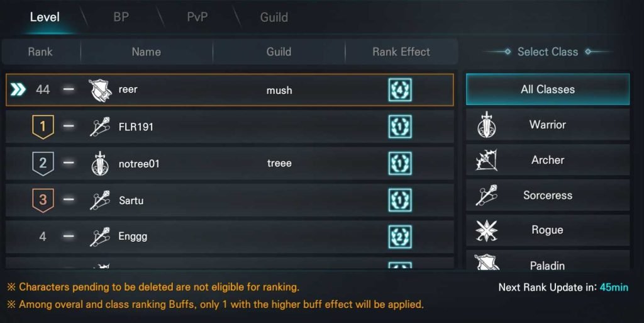The width and height of the screenshot is (644, 323).
Task: Open the PvP ranking tab
Action: [x=197, y=17]
